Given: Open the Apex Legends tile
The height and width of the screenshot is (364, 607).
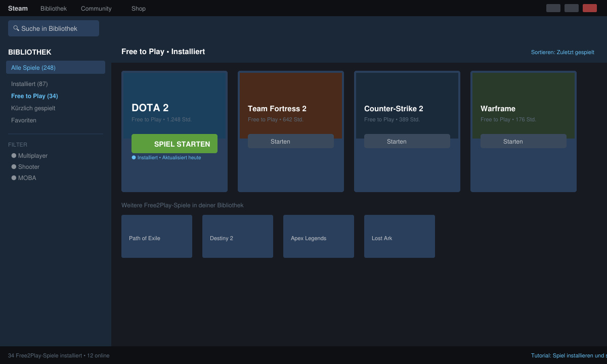Looking at the screenshot, I should (x=319, y=236).
